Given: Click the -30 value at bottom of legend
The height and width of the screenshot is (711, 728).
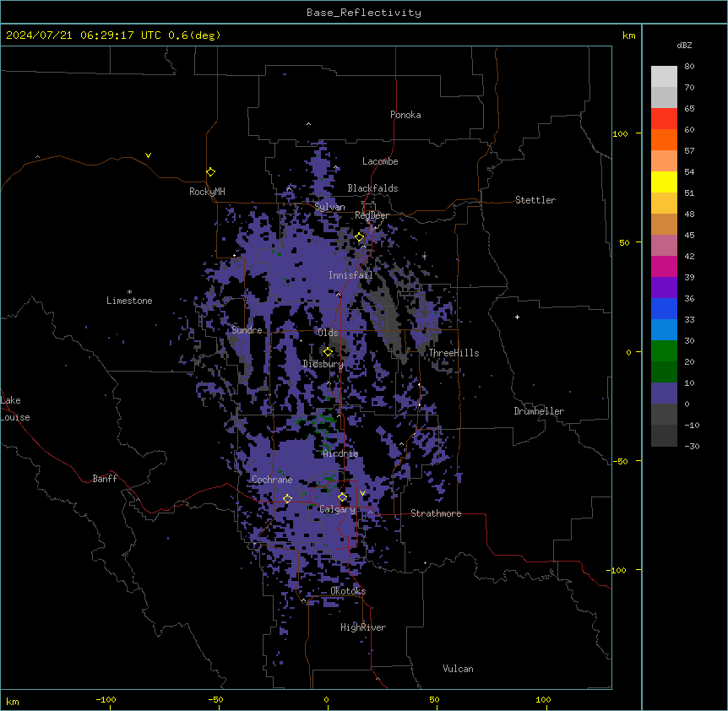Looking at the screenshot, I should pos(692,446).
